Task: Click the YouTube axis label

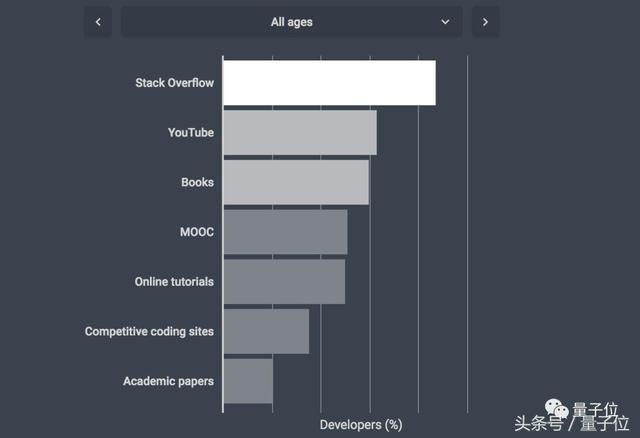Action: click(x=191, y=133)
